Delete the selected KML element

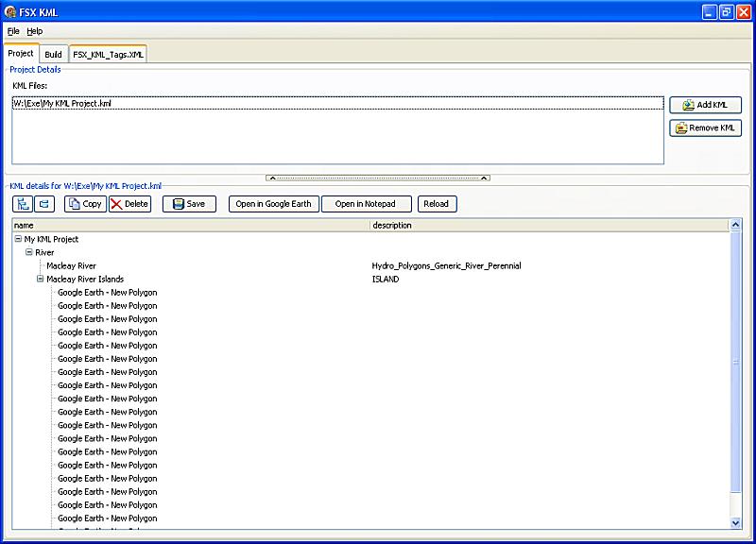tap(129, 204)
